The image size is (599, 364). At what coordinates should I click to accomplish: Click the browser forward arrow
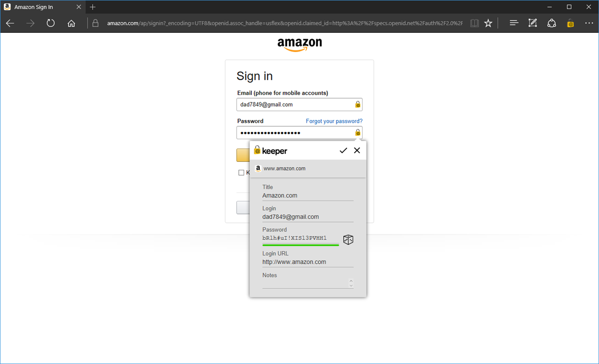[x=30, y=23]
